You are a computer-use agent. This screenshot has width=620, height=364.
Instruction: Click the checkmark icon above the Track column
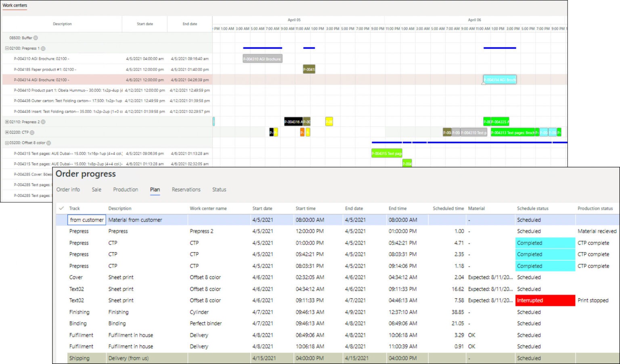click(61, 208)
